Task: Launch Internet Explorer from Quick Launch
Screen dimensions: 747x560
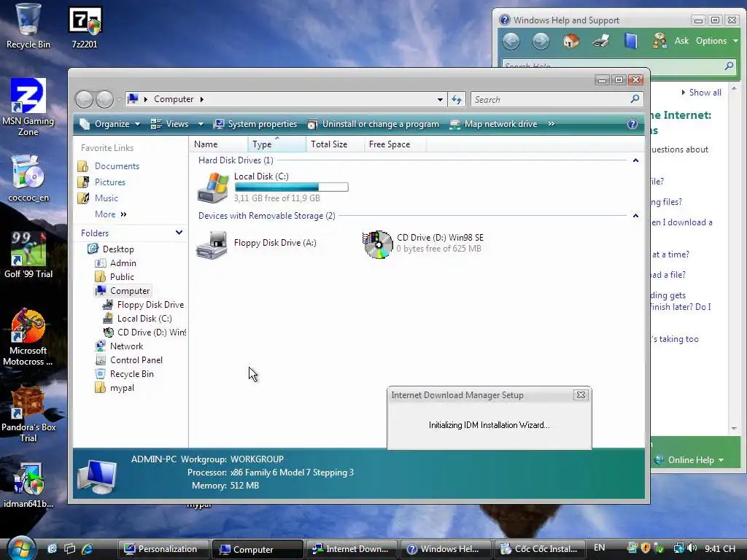Action: pos(88,549)
